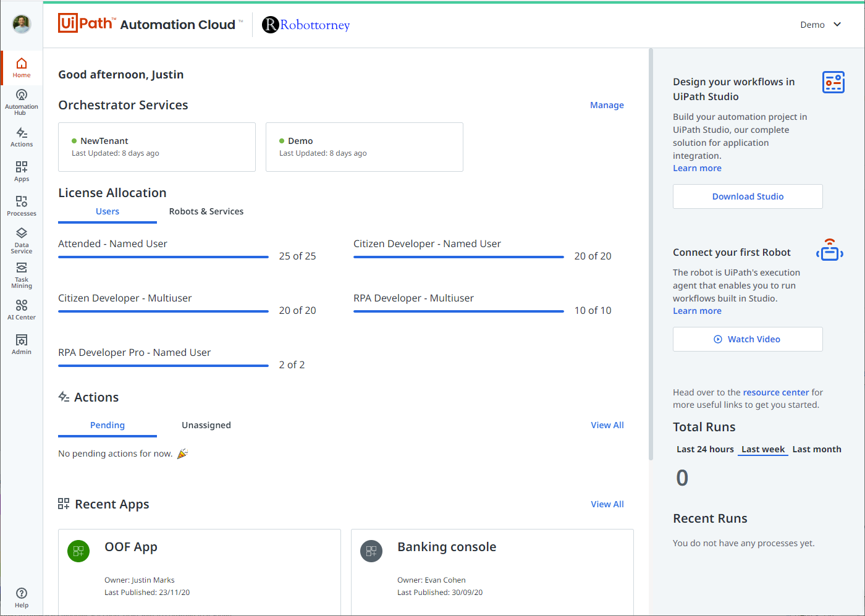Image resolution: width=865 pixels, height=616 pixels.
Task: Click the '2 of 2' license count
Action: [292, 365]
